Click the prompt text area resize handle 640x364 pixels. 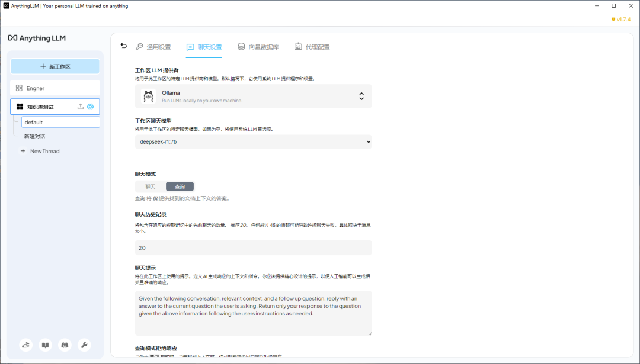pyautogui.click(x=370, y=333)
